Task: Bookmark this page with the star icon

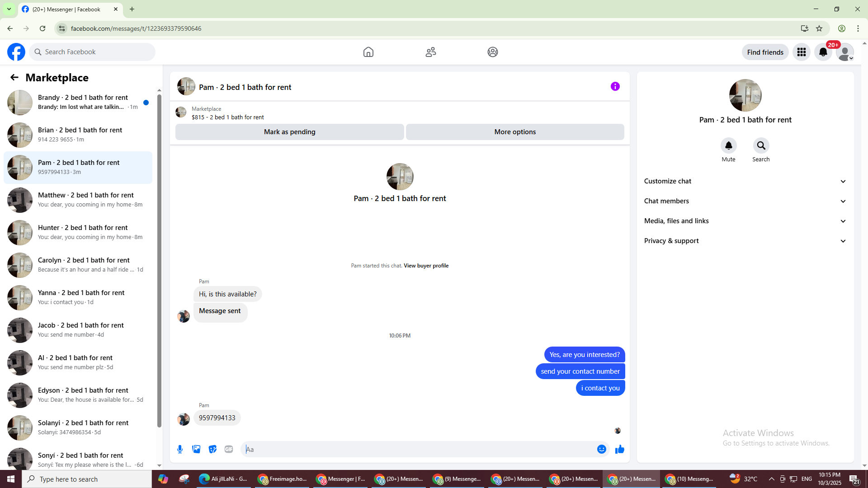Action: pos(819,28)
